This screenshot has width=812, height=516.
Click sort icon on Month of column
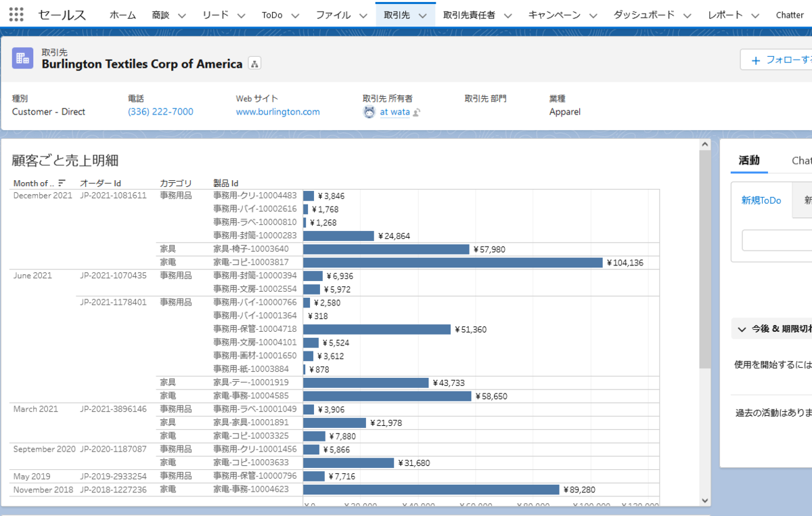(62, 183)
